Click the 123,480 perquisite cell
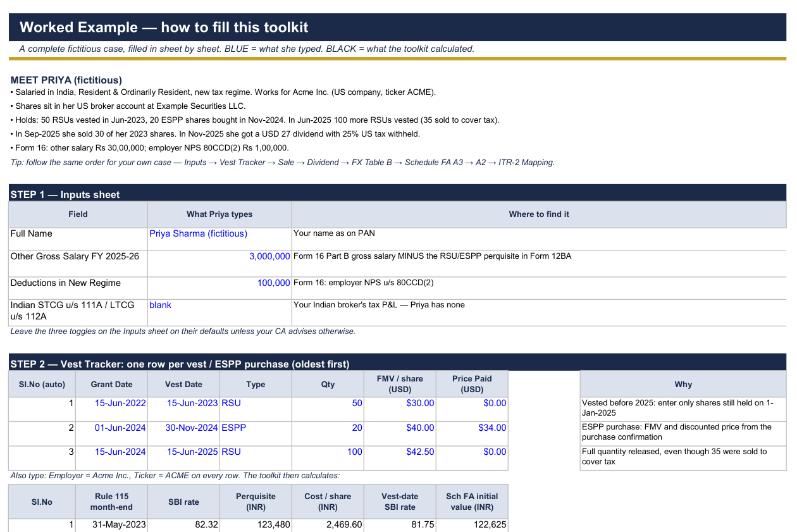 click(256, 525)
